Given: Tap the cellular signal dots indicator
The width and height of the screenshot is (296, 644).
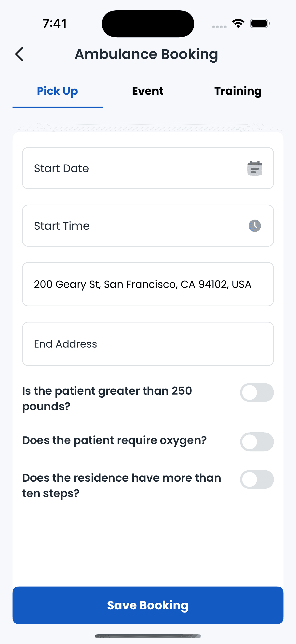Looking at the screenshot, I should pyautogui.click(x=219, y=27).
